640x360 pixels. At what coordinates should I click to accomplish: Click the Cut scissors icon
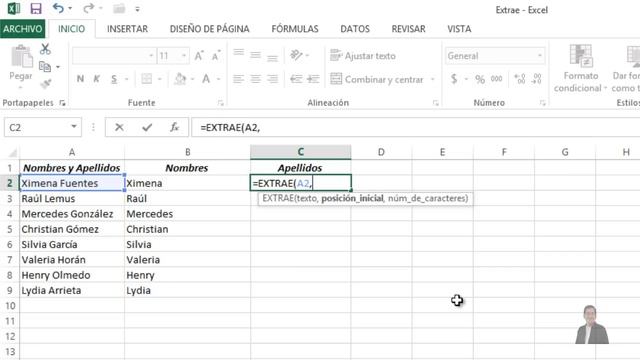pos(45,49)
